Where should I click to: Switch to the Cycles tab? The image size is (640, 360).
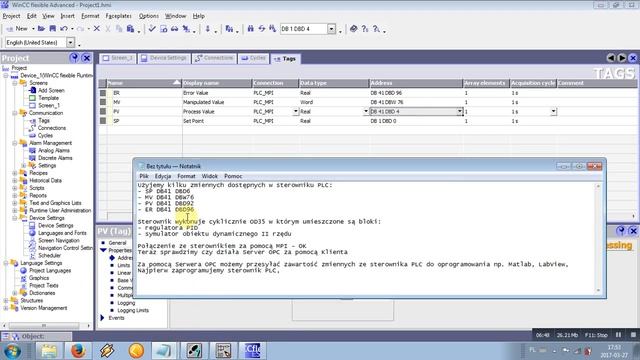(x=253, y=58)
